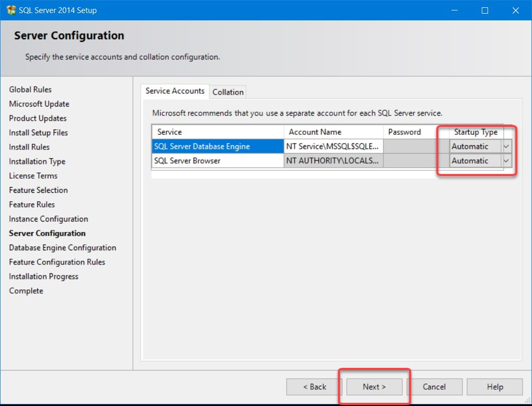
Task: Select Install Rules step in sidebar
Action: coord(29,147)
